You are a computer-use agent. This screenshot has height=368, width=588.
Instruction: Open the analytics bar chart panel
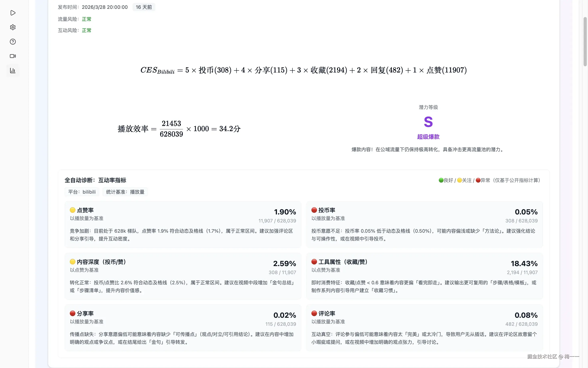(13, 70)
